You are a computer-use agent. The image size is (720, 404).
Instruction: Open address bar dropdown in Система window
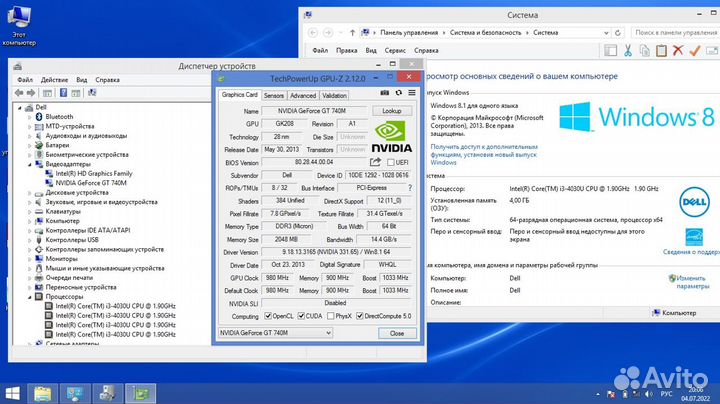point(606,33)
